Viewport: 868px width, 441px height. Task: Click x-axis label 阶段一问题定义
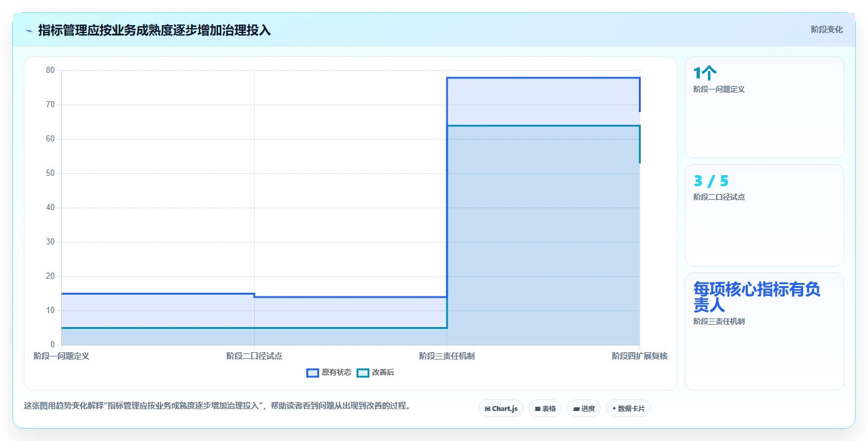tap(61, 356)
